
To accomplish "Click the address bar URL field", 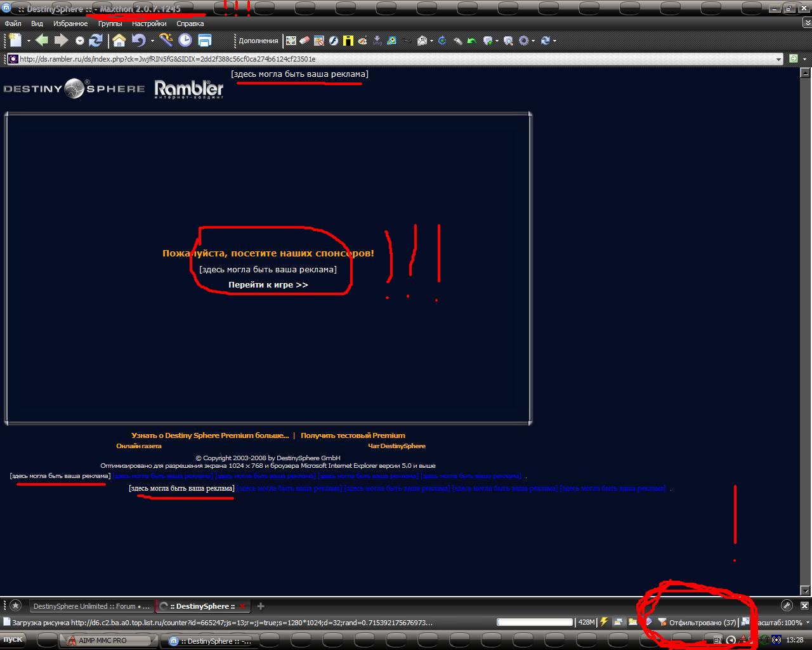I will click(x=381, y=59).
